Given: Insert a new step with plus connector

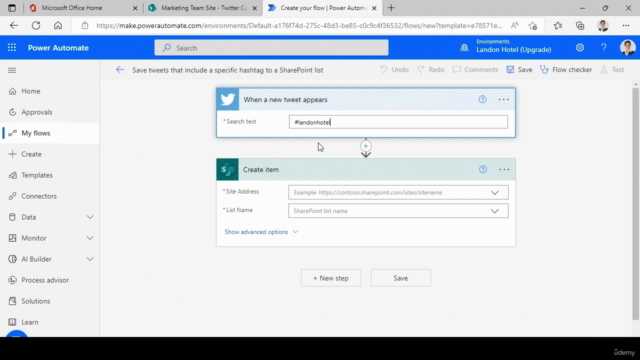Looking at the screenshot, I should click(366, 146).
